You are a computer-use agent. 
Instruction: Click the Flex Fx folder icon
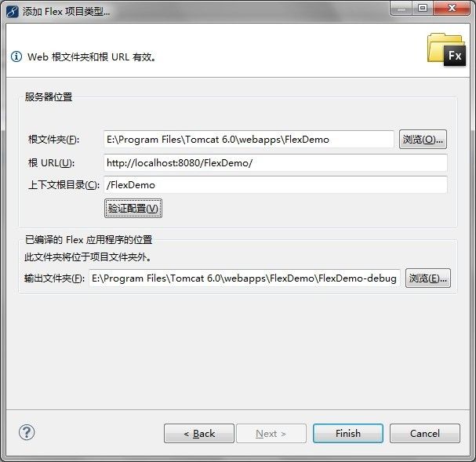pos(446,50)
